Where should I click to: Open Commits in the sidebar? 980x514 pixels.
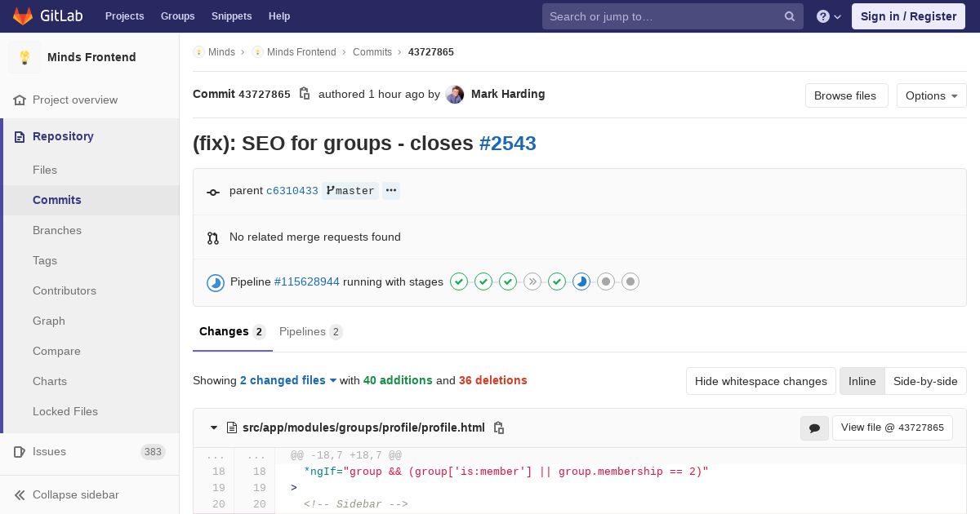coord(57,200)
